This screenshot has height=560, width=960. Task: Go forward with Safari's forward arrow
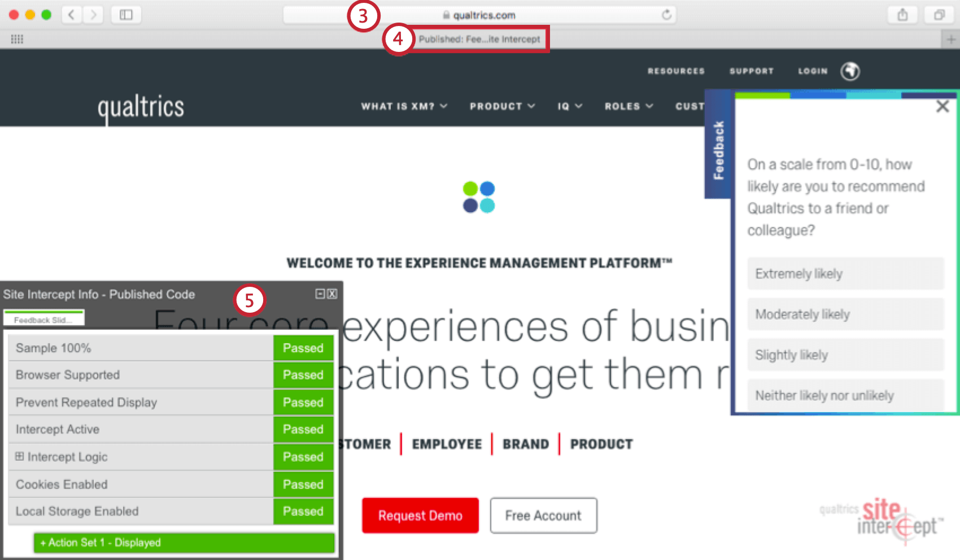tap(94, 15)
